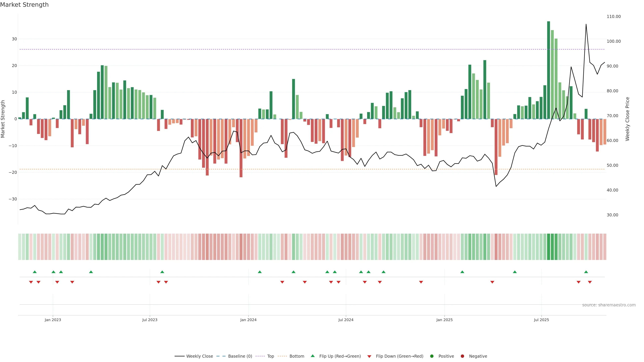The image size is (644, 362).
Task: Click the red Negative circle legend icon
Action: pos(462,356)
